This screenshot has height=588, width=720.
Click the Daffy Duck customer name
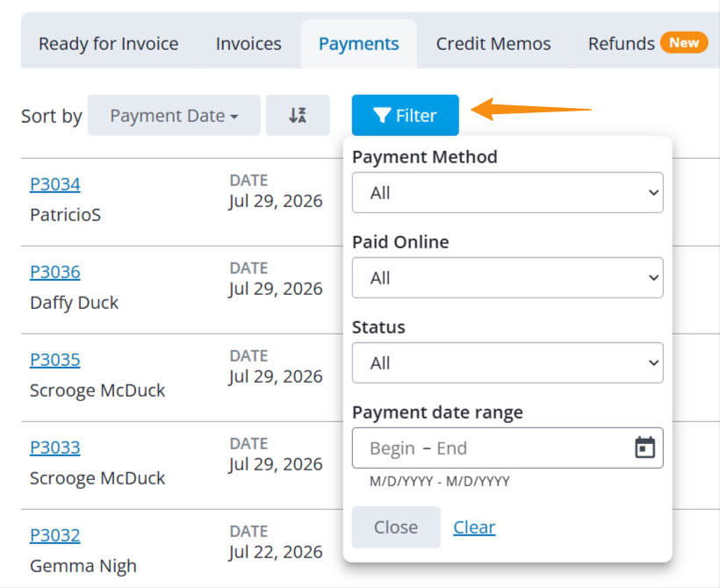pyautogui.click(x=74, y=303)
